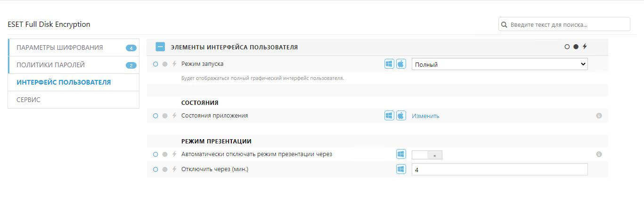Image resolution: width=644 pixels, height=205 pixels.
Task: Click the Изменить link
Action: click(425, 116)
